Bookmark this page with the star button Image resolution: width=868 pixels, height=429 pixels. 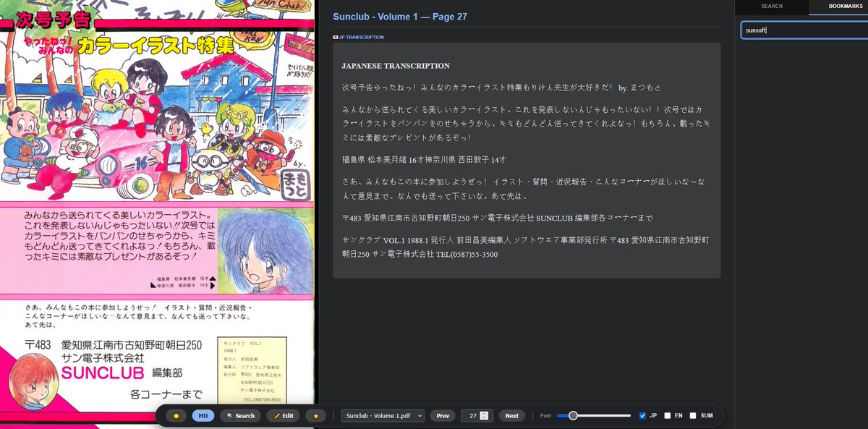[315, 416]
